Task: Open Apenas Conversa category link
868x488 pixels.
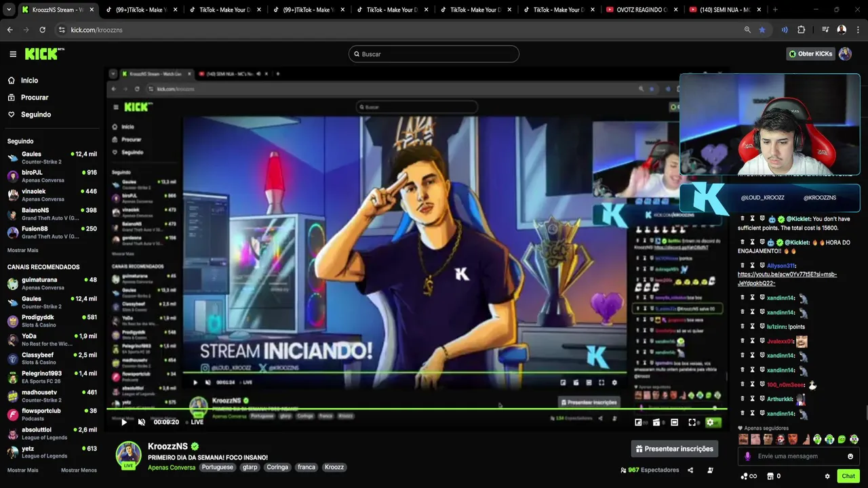Action: (172, 468)
